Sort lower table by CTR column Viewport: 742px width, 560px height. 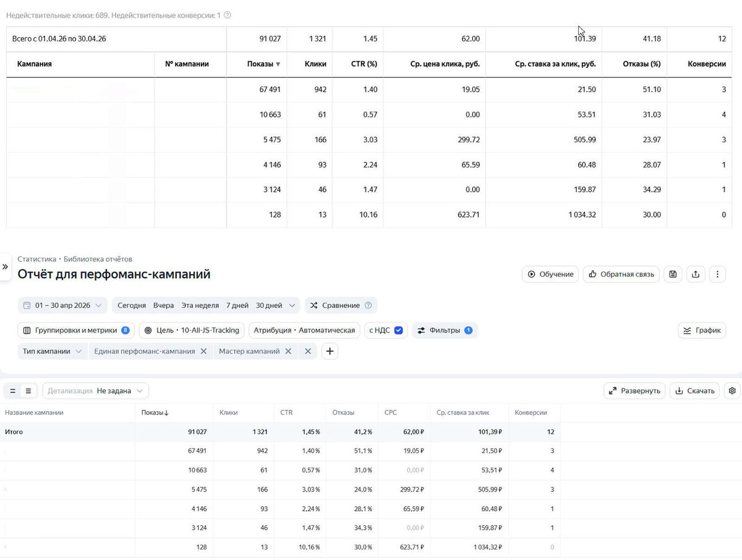[286, 412]
